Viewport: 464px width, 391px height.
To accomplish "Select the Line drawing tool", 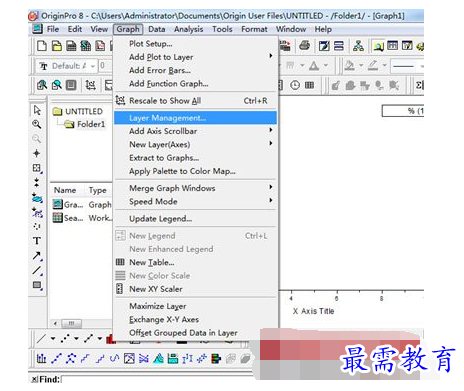I will click(x=37, y=270).
